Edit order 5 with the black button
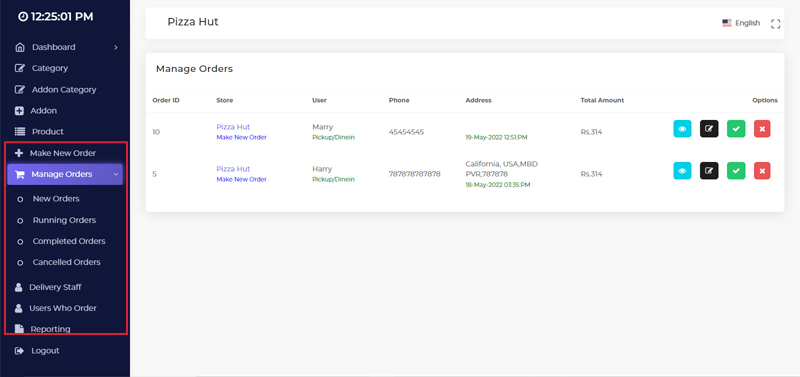800x377 pixels. point(709,171)
